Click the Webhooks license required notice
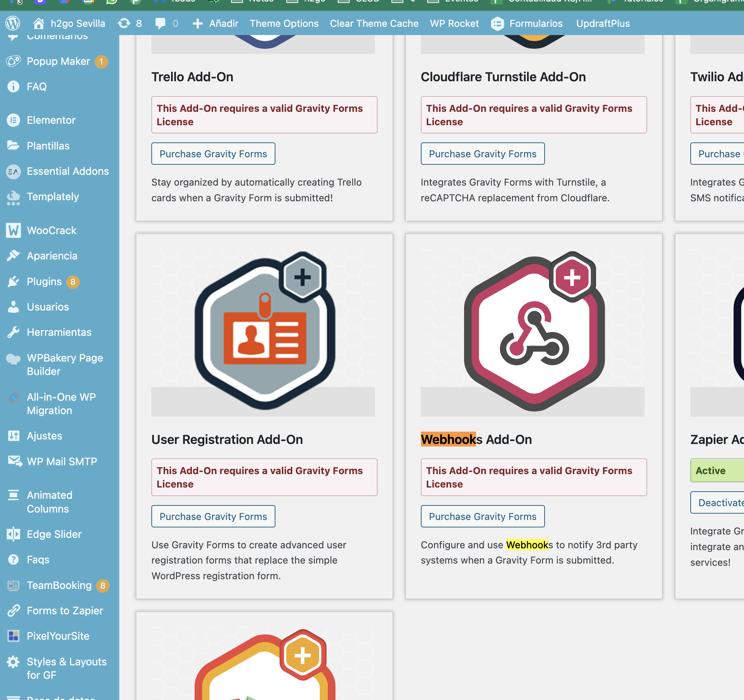The image size is (744, 700). coord(534,477)
